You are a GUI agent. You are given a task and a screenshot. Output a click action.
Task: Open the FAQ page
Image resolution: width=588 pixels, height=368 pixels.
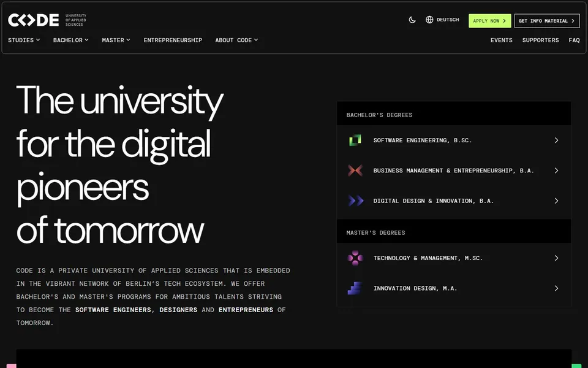[574, 40]
